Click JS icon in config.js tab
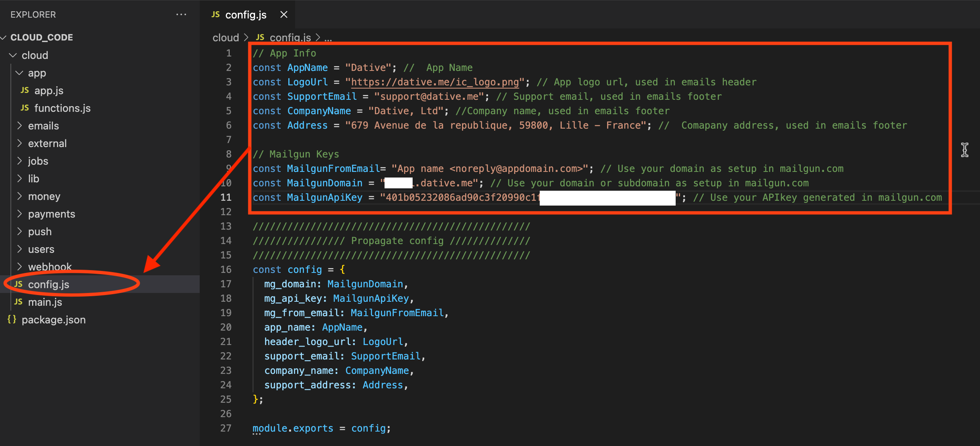 click(x=216, y=14)
